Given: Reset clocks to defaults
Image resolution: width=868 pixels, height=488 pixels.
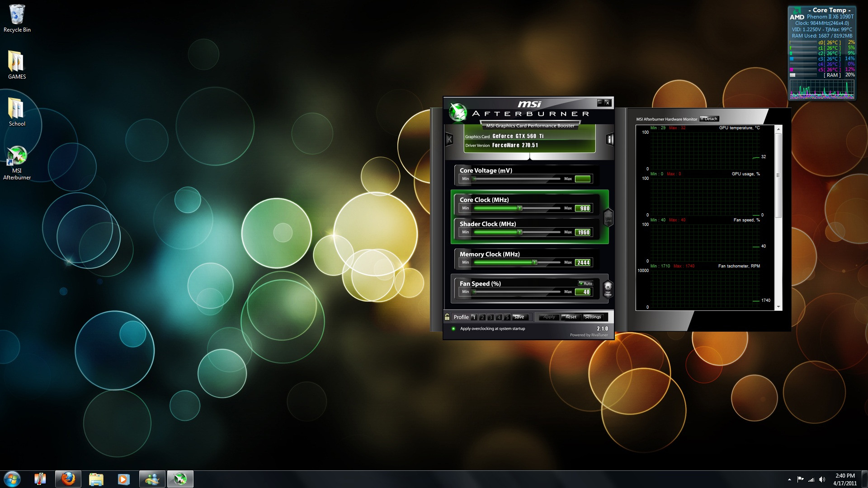Looking at the screenshot, I should (571, 317).
